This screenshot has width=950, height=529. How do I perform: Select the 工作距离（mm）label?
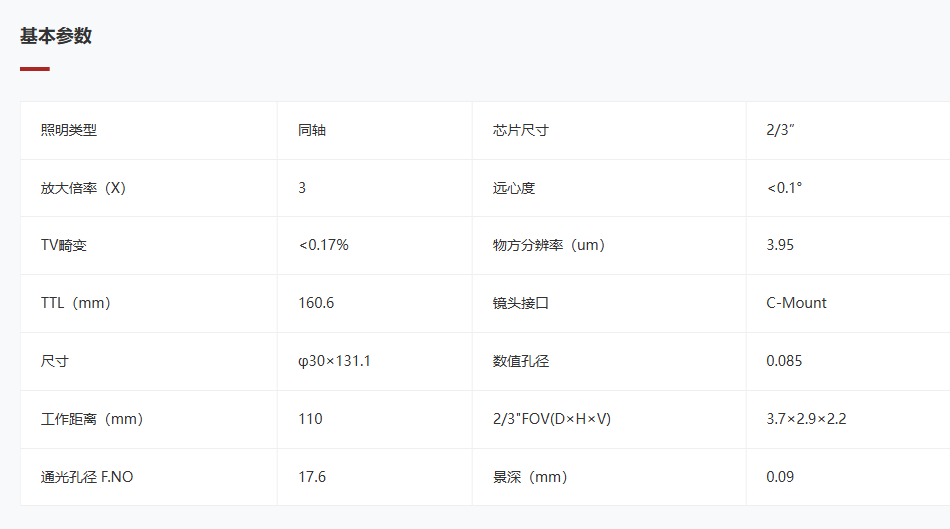click(92, 419)
